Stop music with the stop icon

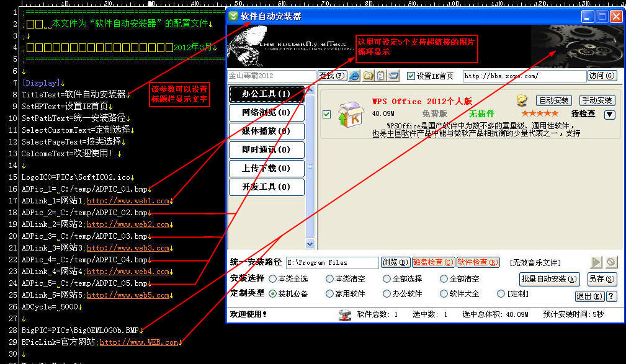(611, 262)
